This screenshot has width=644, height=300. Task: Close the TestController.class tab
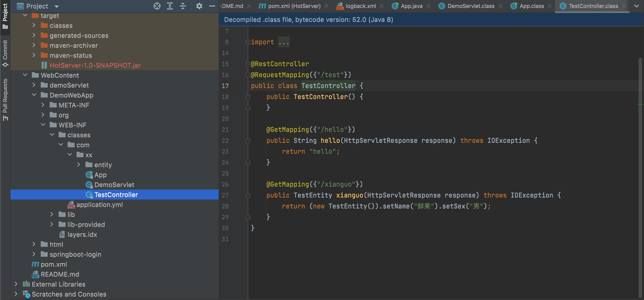pos(624,6)
